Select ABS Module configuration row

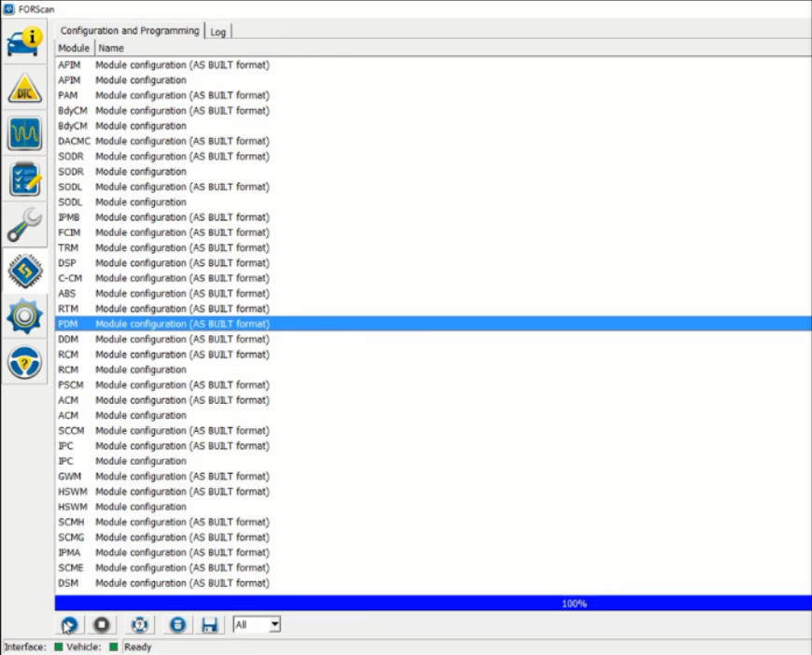[433, 294]
